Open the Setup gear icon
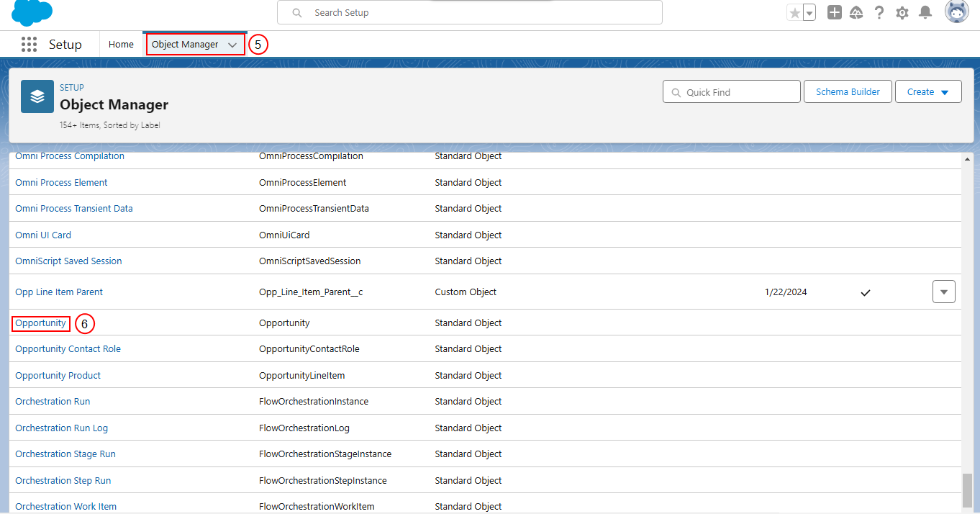The height and width of the screenshot is (514, 980). [x=902, y=12]
